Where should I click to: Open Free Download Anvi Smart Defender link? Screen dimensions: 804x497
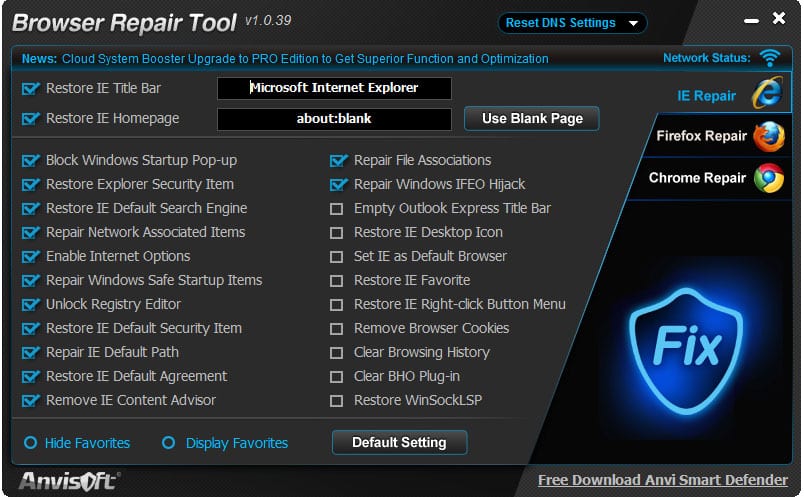coord(663,480)
